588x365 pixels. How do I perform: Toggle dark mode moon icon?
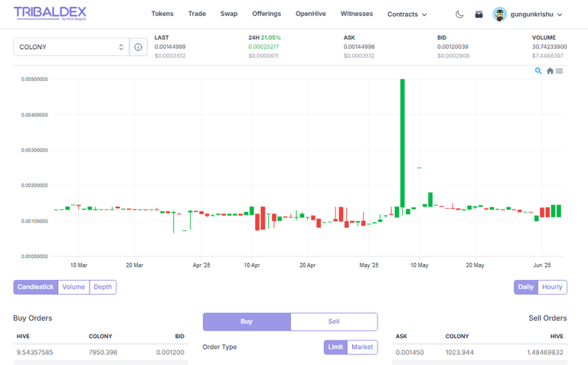pyautogui.click(x=459, y=15)
